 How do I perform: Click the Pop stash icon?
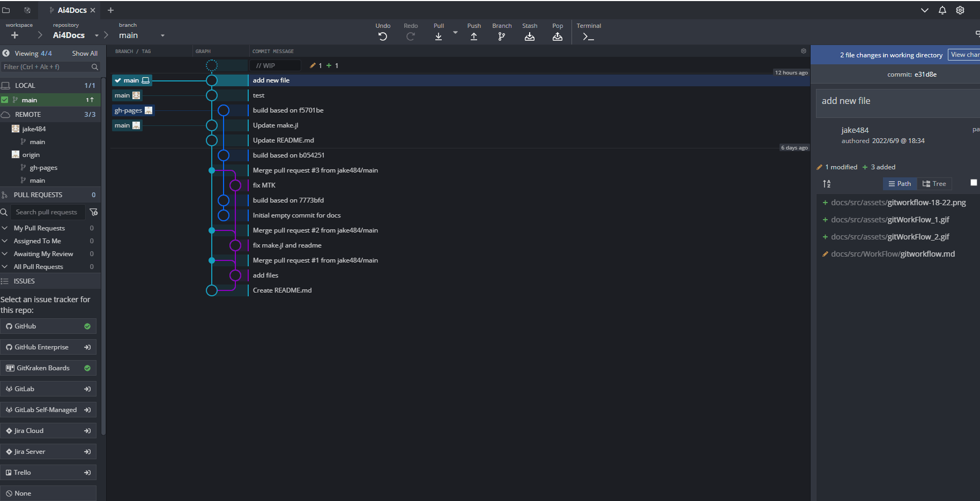557,36
